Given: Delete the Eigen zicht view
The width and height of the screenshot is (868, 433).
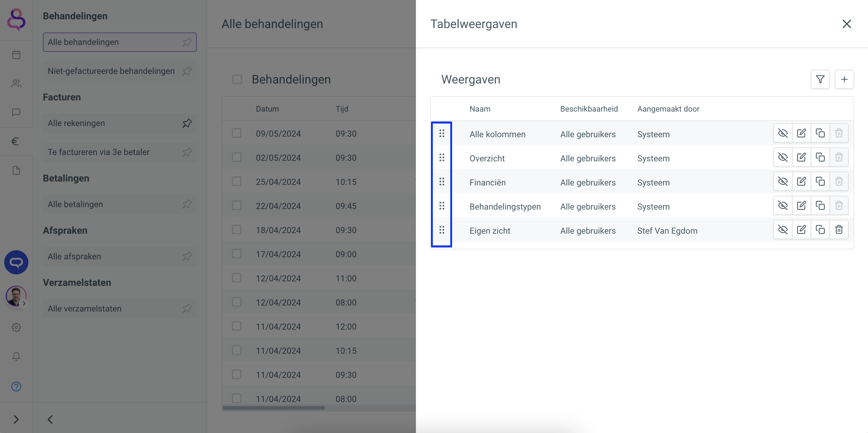Looking at the screenshot, I should tap(839, 230).
